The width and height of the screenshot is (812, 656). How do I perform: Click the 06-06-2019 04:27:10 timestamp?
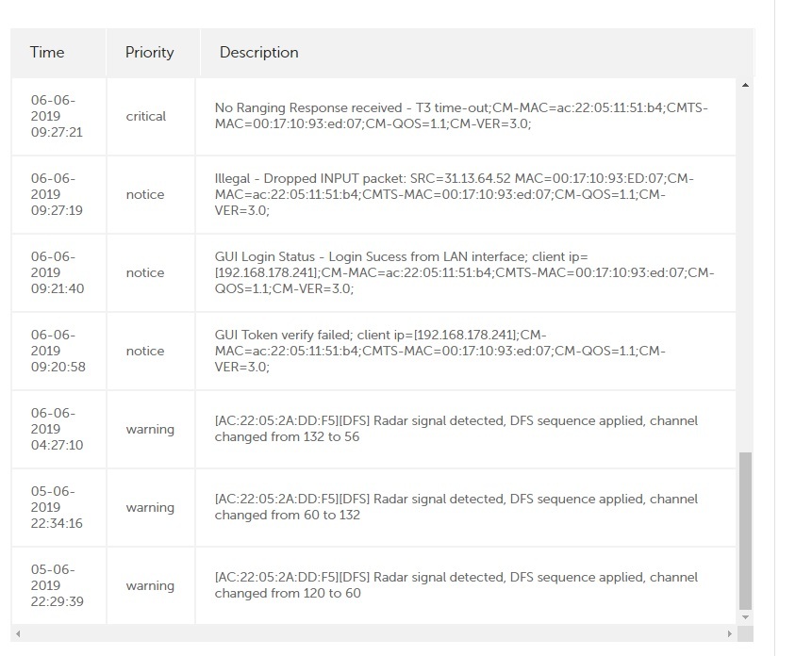[x=58, y=429]
